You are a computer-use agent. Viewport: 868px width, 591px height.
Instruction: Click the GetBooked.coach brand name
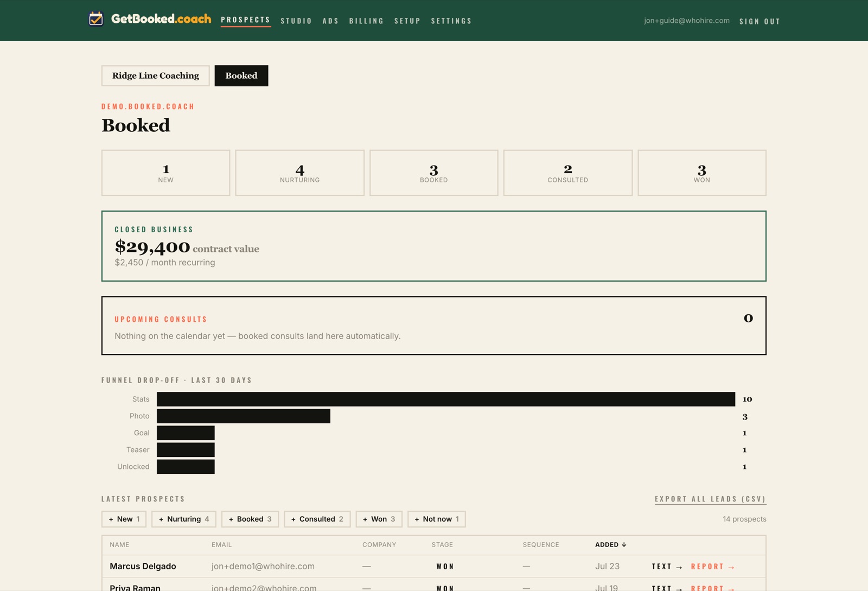[x=161, y=19]
